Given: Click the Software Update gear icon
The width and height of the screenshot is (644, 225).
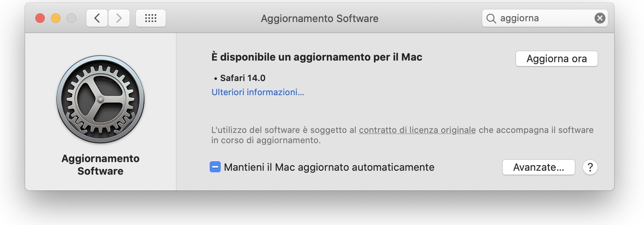Looking at the screenshot, I should (x=101, y=99).
